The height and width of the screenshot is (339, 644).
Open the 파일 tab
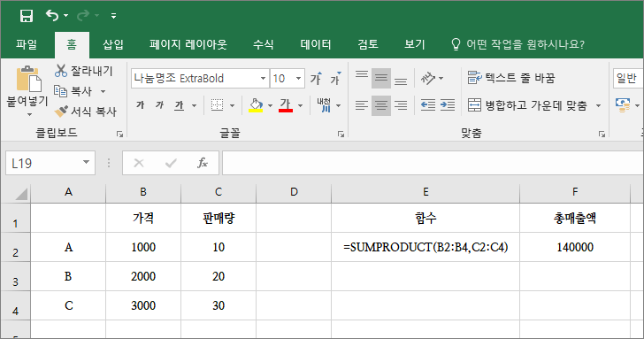tap(27, 44)
